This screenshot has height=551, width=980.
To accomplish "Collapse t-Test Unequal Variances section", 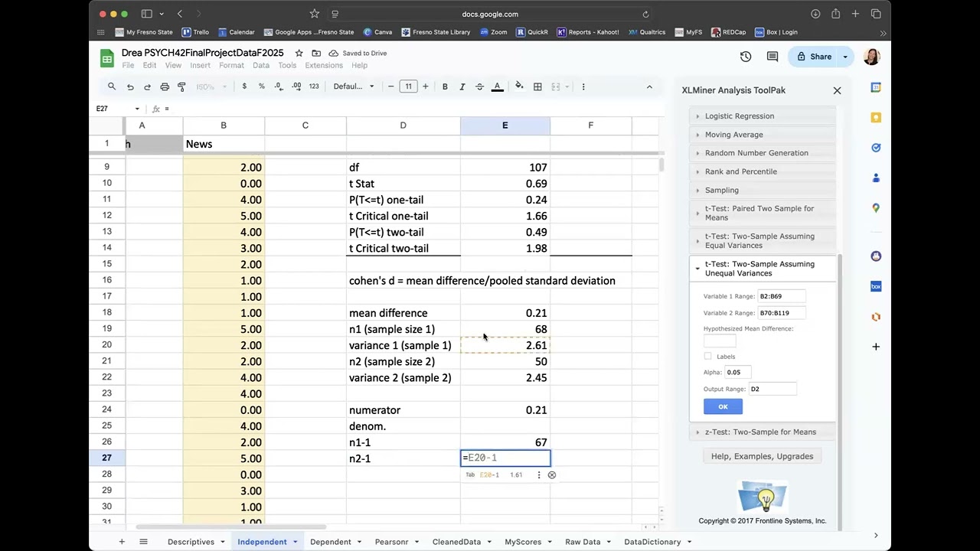I will click(x=763, y=269).
